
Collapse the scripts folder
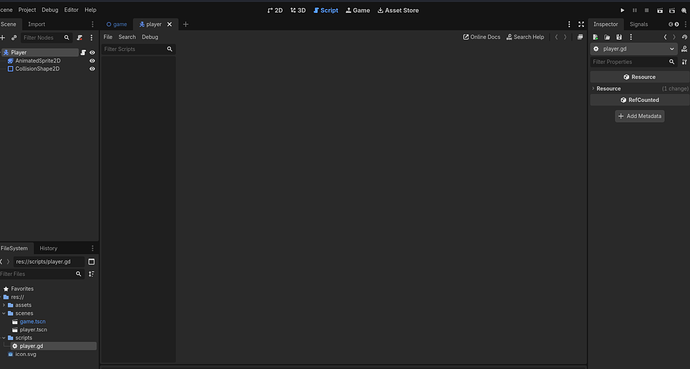click(4, 338)
